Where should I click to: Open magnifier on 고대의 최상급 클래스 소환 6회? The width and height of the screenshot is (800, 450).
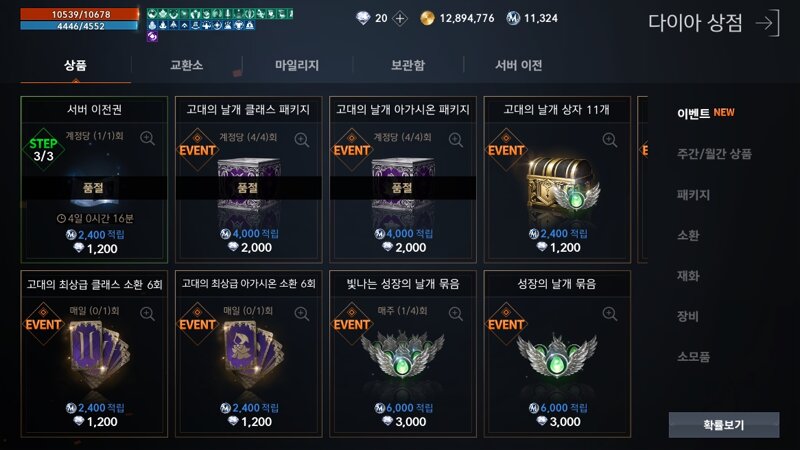click(147, 314)
